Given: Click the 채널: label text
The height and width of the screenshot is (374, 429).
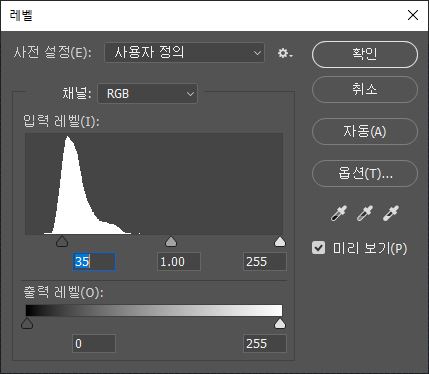Looking at the screenshot, I should pyautogui.click(x=77, y=94).
